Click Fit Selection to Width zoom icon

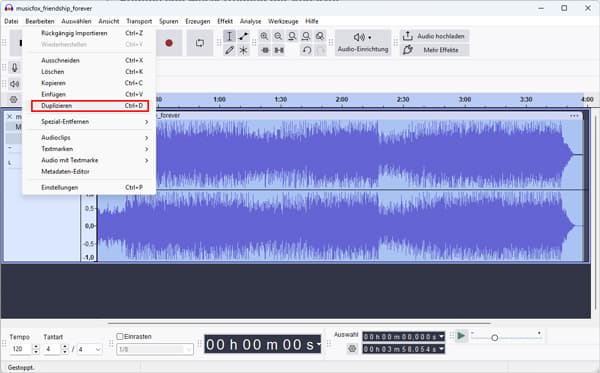pos(292,36)
